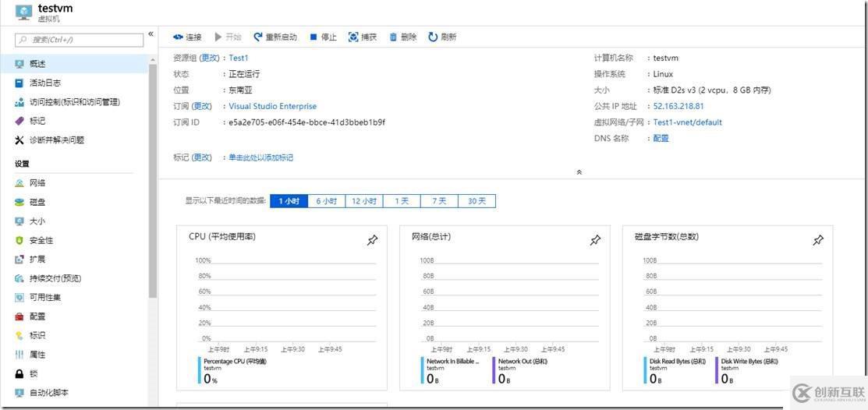
Task: Click the 网络 networking icon in the sidebar
Action: [x=19, y=183]
